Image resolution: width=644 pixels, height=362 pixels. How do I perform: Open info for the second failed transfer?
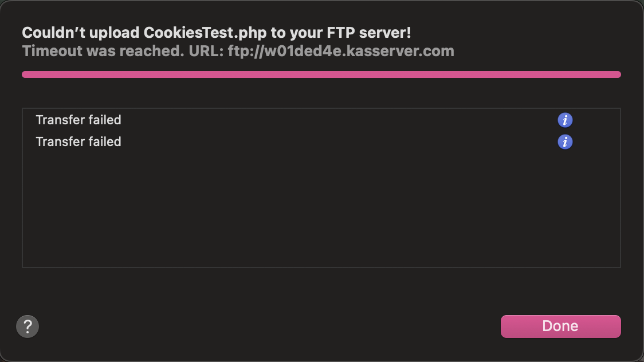(565, 142)
